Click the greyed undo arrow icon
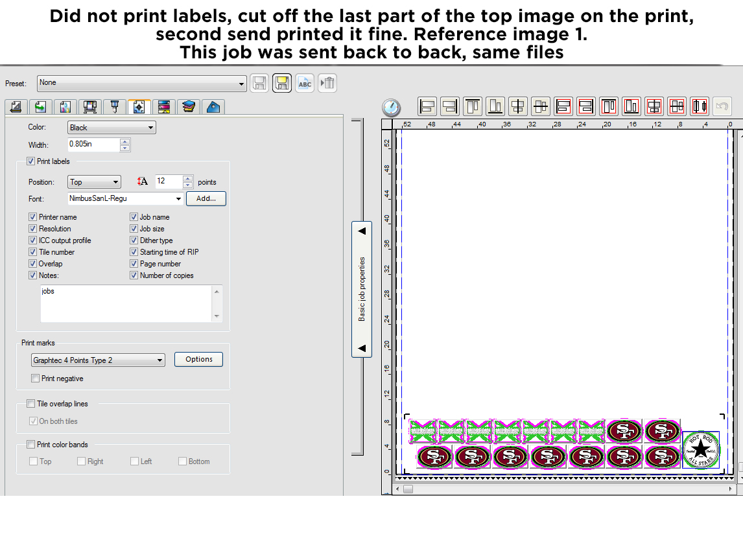Viewport: 743px width, 560px height. click(722, 106)
